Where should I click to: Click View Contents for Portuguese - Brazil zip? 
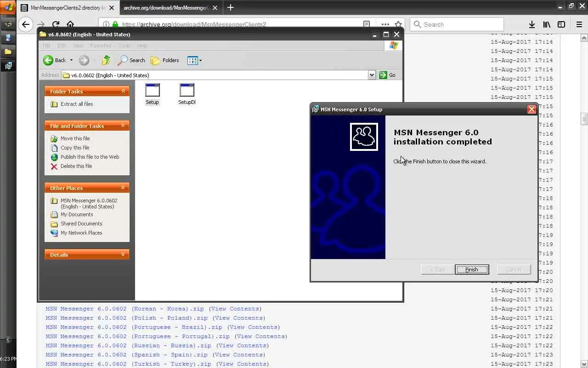point(253,327)
